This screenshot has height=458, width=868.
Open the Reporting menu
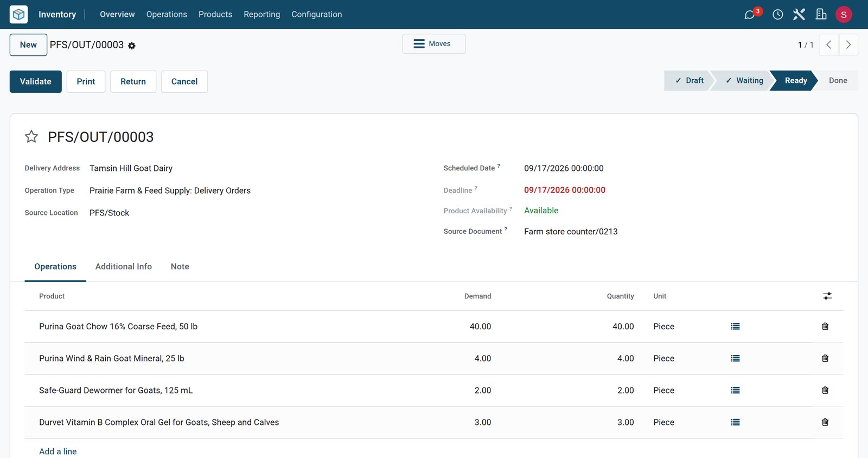click(x=262, y=14)
